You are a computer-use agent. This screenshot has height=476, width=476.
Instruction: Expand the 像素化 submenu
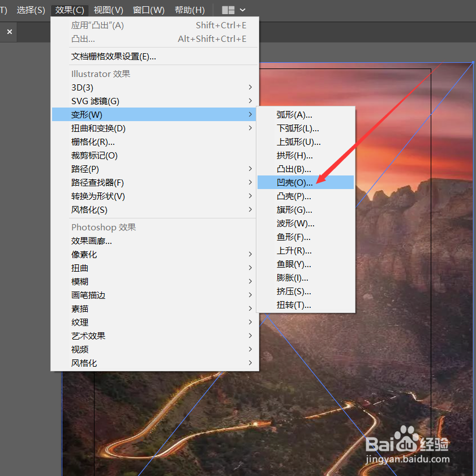pos(155,254)
